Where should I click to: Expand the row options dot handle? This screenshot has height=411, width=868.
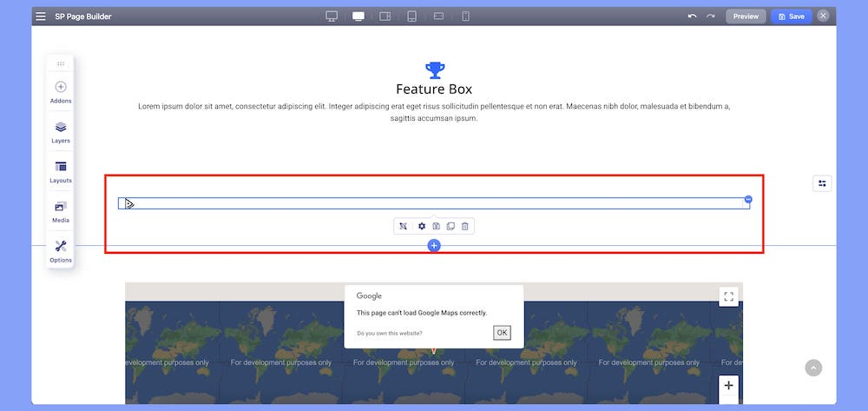748,200
